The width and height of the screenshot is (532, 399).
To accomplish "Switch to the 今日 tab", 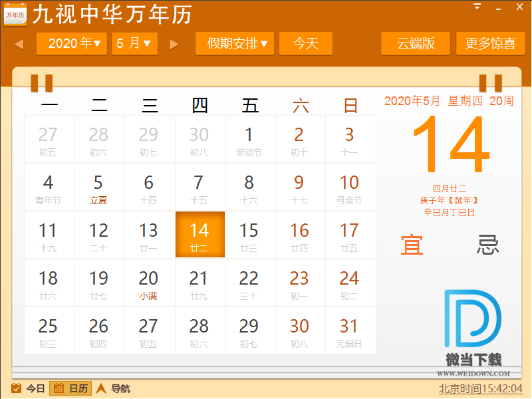I will click(x=28, y=388).
